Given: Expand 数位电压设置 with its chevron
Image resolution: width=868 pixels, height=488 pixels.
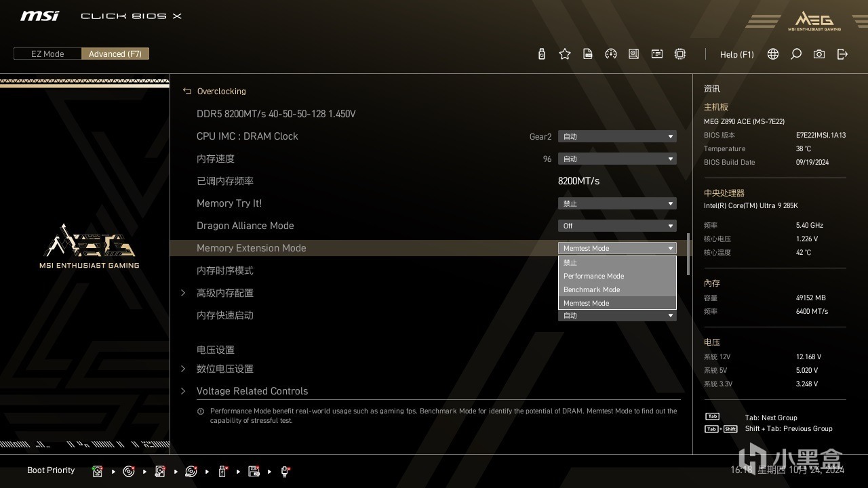Looking at the screenshot, I should (183, 369).
